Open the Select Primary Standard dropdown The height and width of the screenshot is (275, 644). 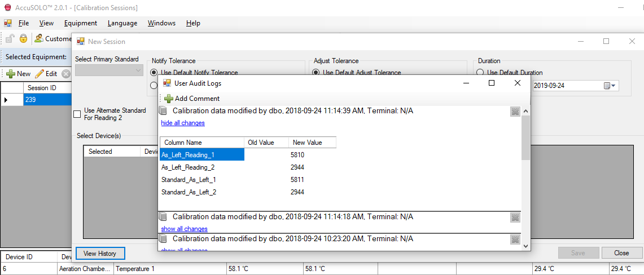109,70
